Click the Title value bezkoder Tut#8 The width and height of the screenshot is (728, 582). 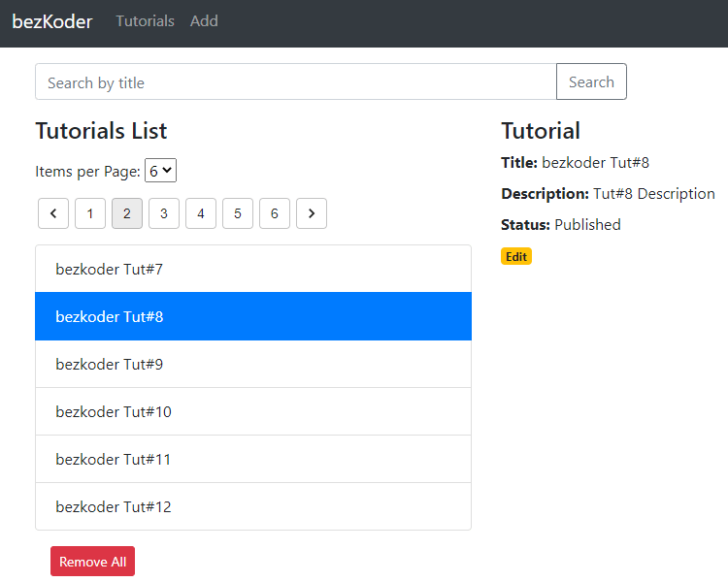pos(595,163)
